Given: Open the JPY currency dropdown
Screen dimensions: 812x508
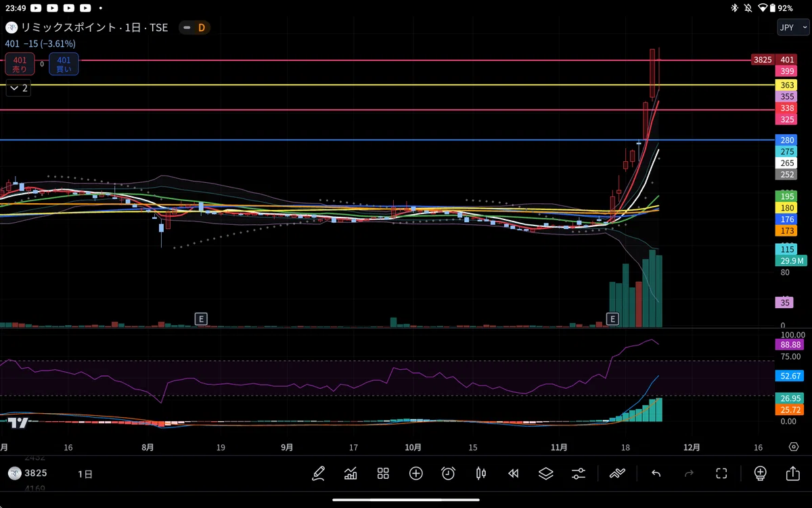Looking at the screenshot, I should [792, 28].
